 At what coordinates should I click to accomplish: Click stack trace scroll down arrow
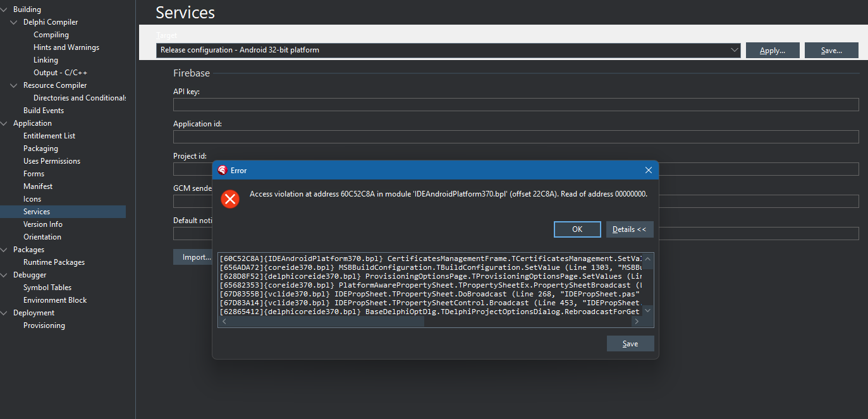click(648, 310)
